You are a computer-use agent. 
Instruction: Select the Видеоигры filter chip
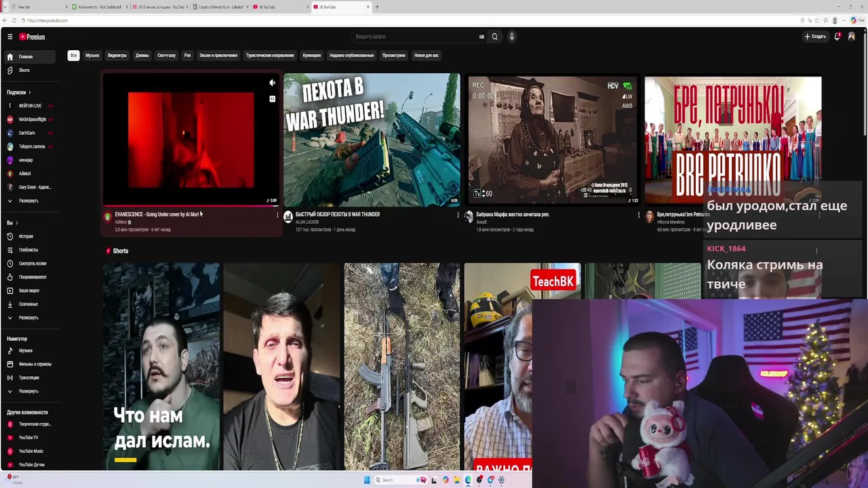coord(117,56)
